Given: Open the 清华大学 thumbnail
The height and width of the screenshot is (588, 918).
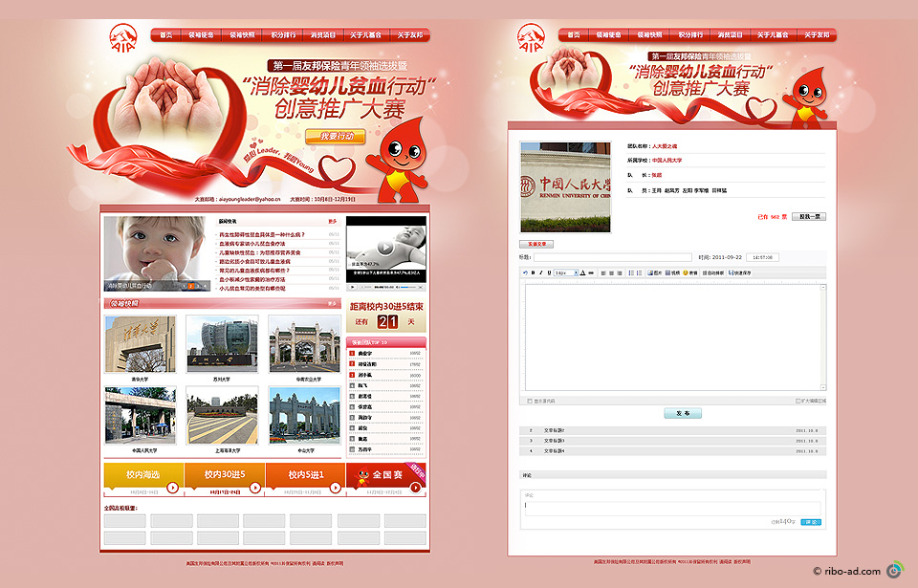Looking at the screenshot, I should tap(140, 344).
